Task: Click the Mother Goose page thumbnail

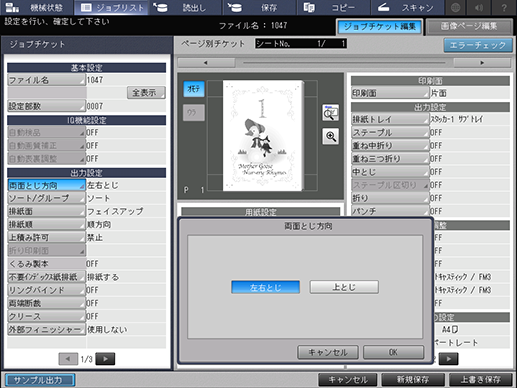Action: click(x=263, y=135)
